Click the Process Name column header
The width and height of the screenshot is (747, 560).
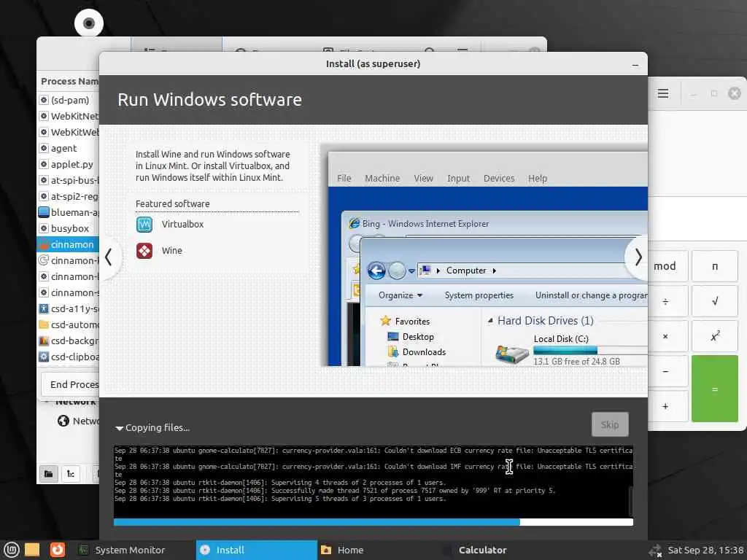tap(68, 82)
